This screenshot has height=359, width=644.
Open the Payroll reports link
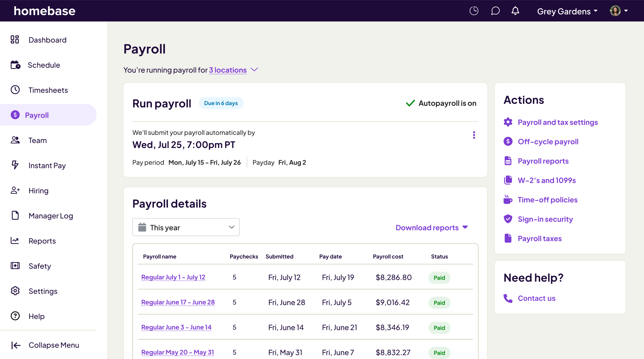click(x=543, y=161)
